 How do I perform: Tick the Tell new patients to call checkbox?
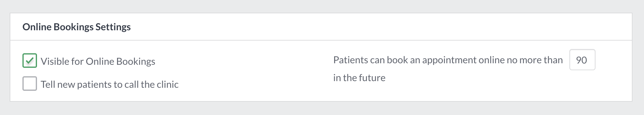click(30, 84)
